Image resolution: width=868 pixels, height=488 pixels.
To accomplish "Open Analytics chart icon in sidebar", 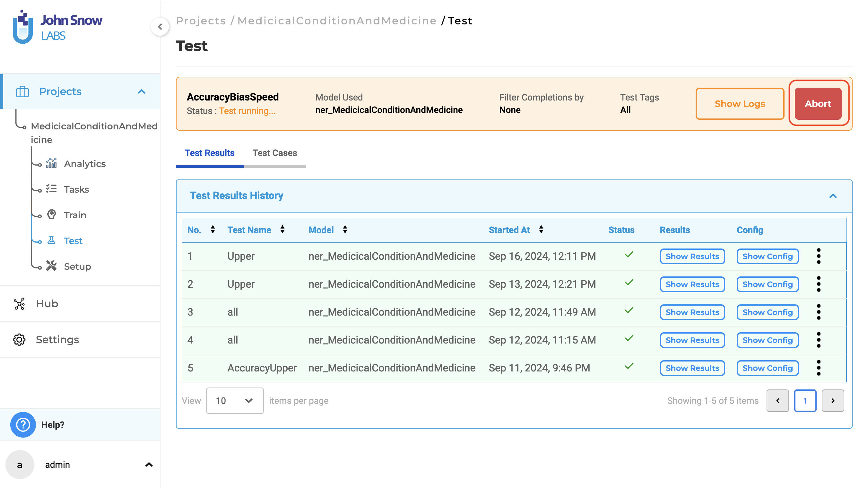I will pyautogui.click(x=52, y=163).
